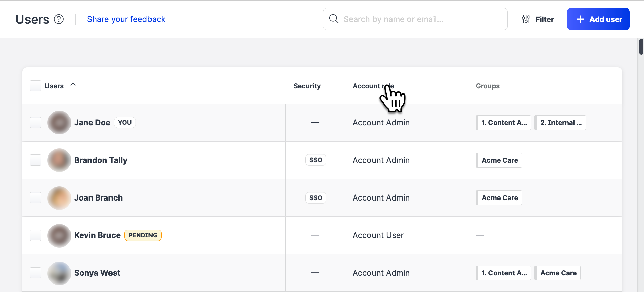Click the sort arrow next to Users column
The width and height of the screenshot is (644, 292).
(x=73, y=86)
